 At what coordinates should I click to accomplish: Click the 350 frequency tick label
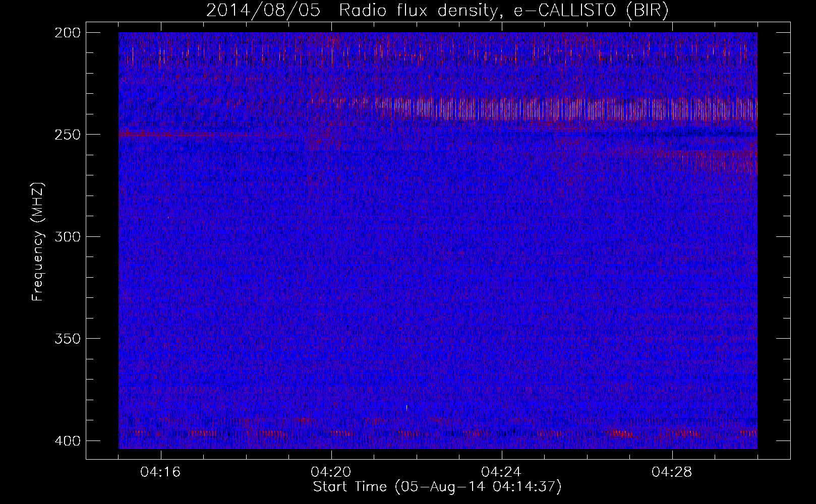(x=67, y=339)
